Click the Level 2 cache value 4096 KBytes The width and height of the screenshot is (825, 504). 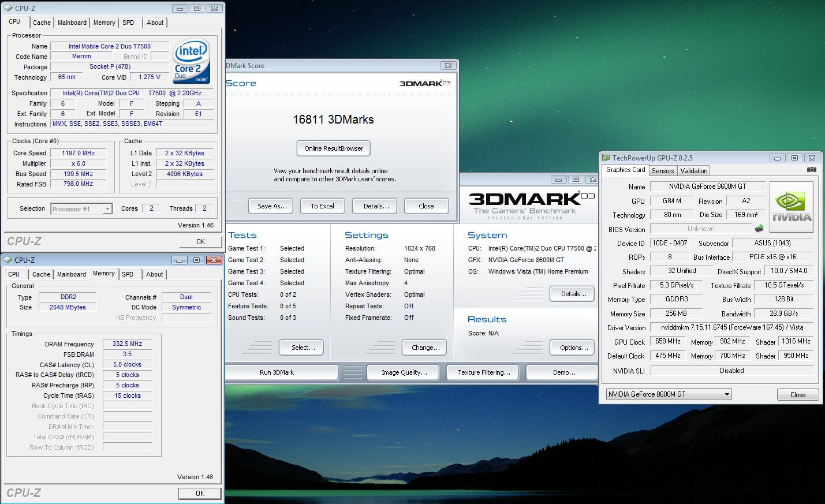pos(184,174)
